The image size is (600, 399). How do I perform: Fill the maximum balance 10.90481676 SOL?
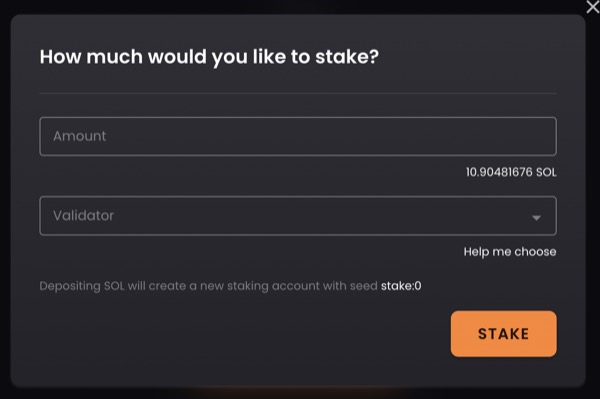[x=511, y=172]
